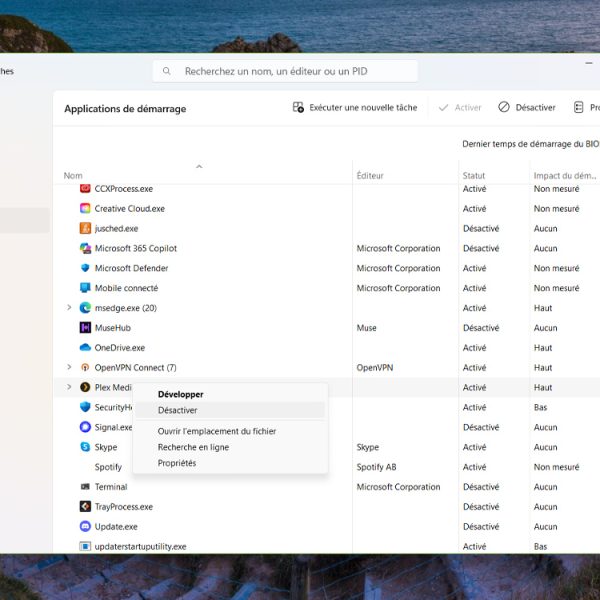Click the SecurityHealth shield icon
Image resolution: width=600 pixels, height=600 pixels.
(85, 407)
